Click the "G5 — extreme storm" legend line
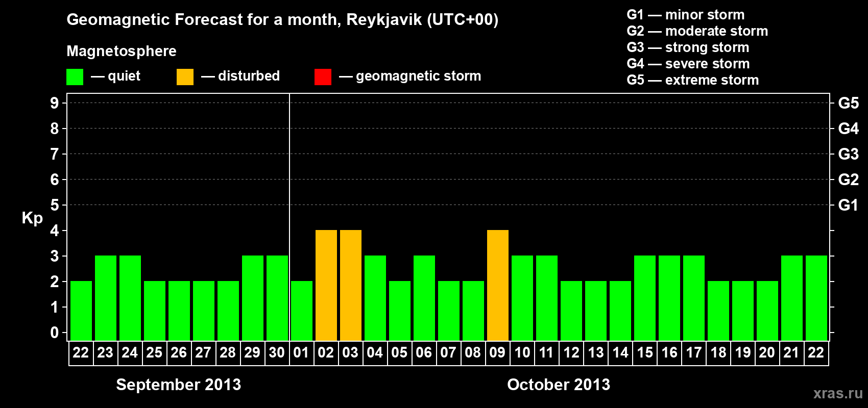 (693, 80)
